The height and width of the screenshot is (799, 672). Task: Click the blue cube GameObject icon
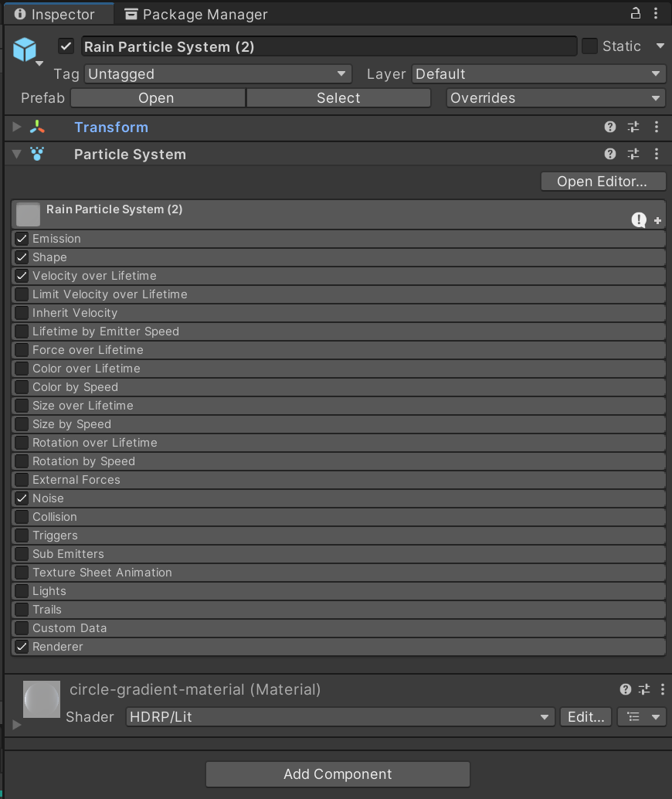tap(25, 49)
